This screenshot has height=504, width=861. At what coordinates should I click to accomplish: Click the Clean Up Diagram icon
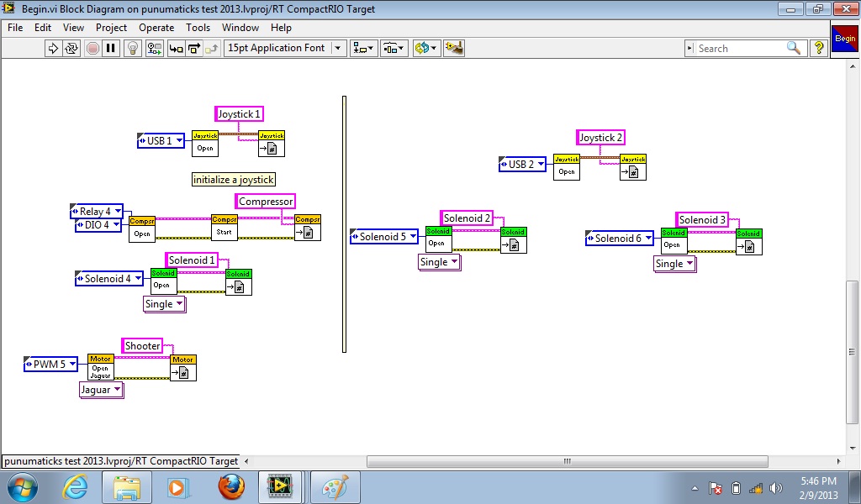[x=456, y=48]
